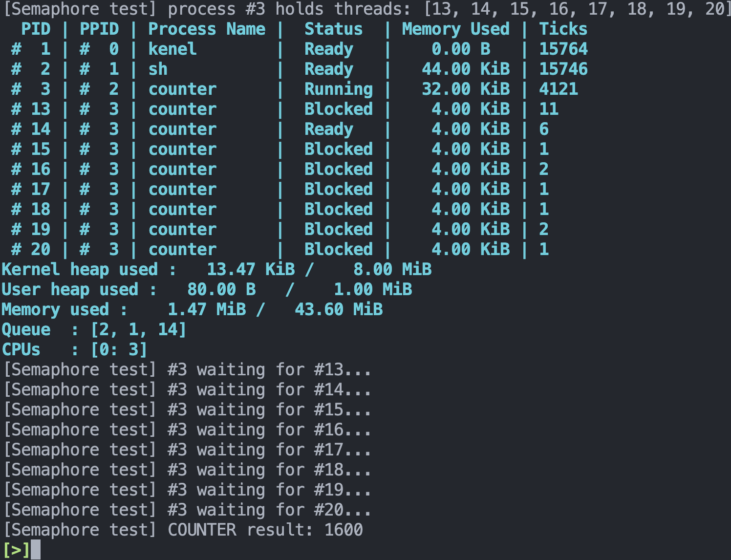Click the Queue list [2, 1, 14]

(138, 329)
